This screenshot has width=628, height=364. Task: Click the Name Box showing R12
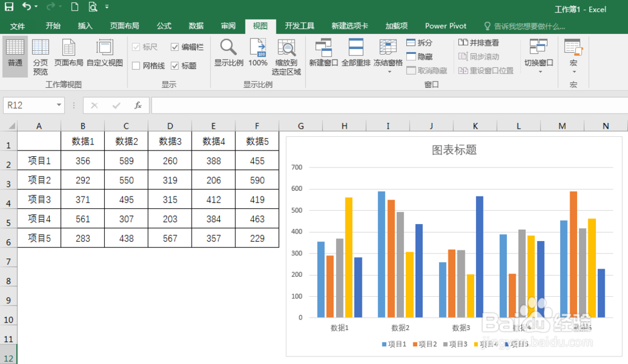click(30, 105)
